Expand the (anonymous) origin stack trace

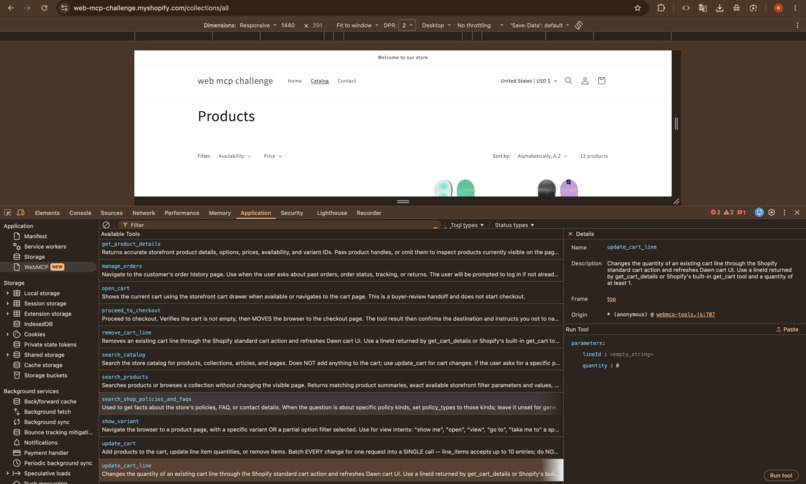coord(609,314)
